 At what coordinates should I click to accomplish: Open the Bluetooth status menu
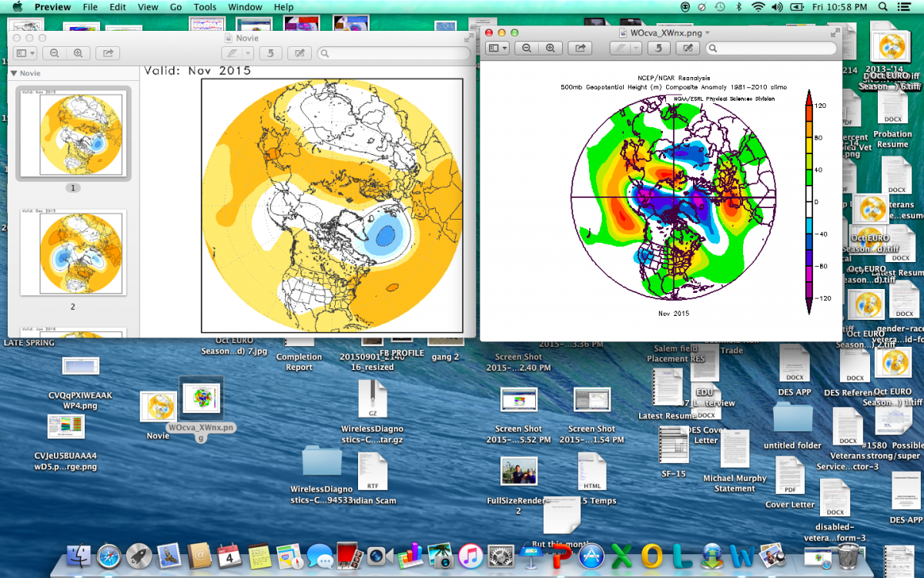point(738,7)
